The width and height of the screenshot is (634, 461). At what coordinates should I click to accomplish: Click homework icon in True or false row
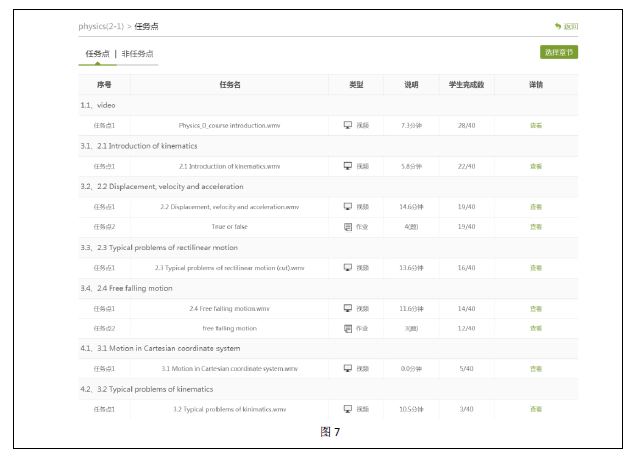[x=348, y=227]
